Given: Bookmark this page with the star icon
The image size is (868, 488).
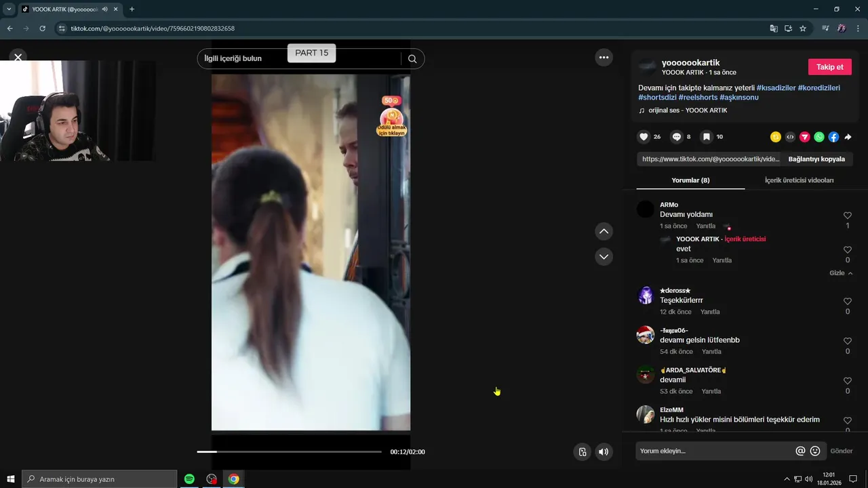Looking at the screenshot, I should click(803, 28).
